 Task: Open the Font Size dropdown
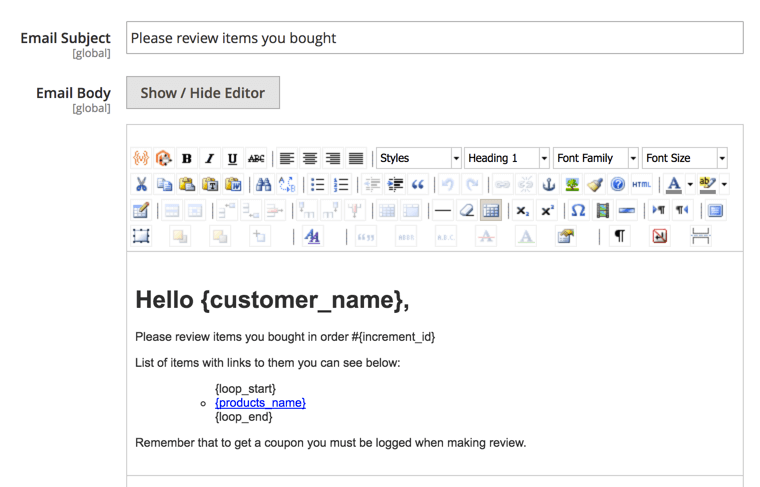pos(685,158)
